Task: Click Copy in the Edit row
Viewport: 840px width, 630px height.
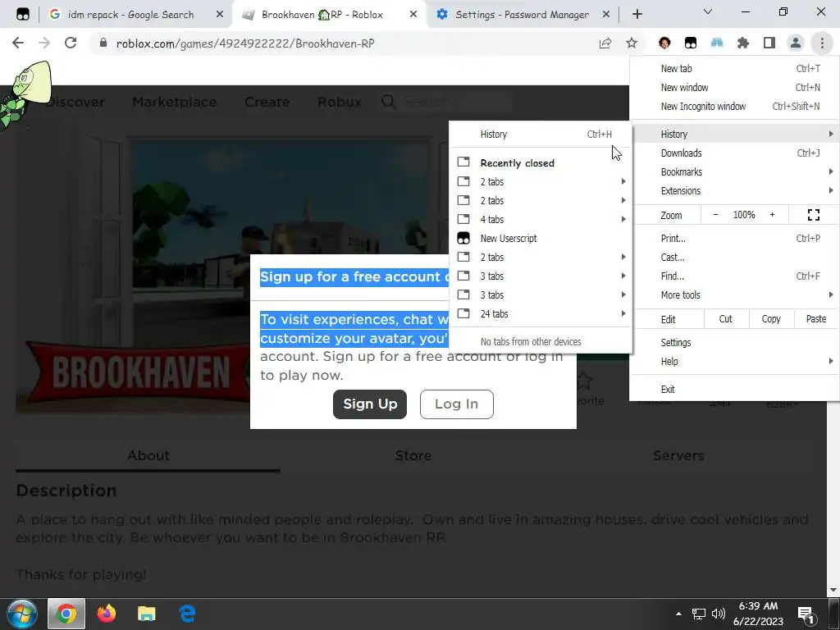Action: coord(771,319)
